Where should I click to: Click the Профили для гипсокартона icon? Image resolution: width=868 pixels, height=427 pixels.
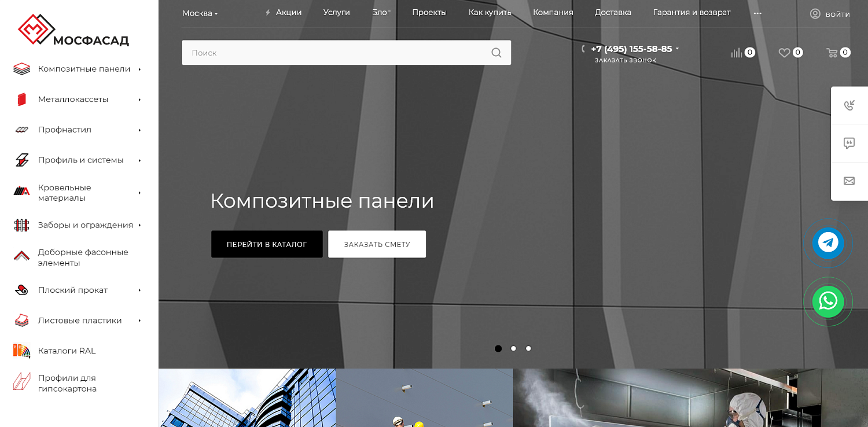[21, 381]
